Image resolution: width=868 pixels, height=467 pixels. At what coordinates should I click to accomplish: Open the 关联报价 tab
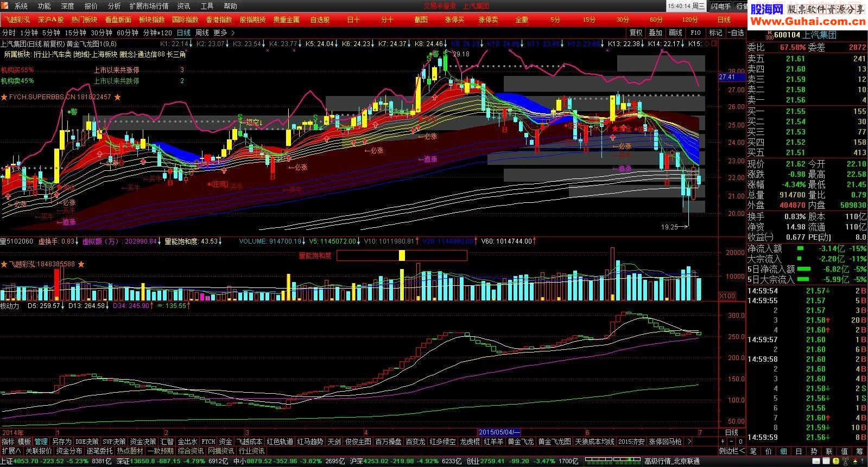point(39,451)
